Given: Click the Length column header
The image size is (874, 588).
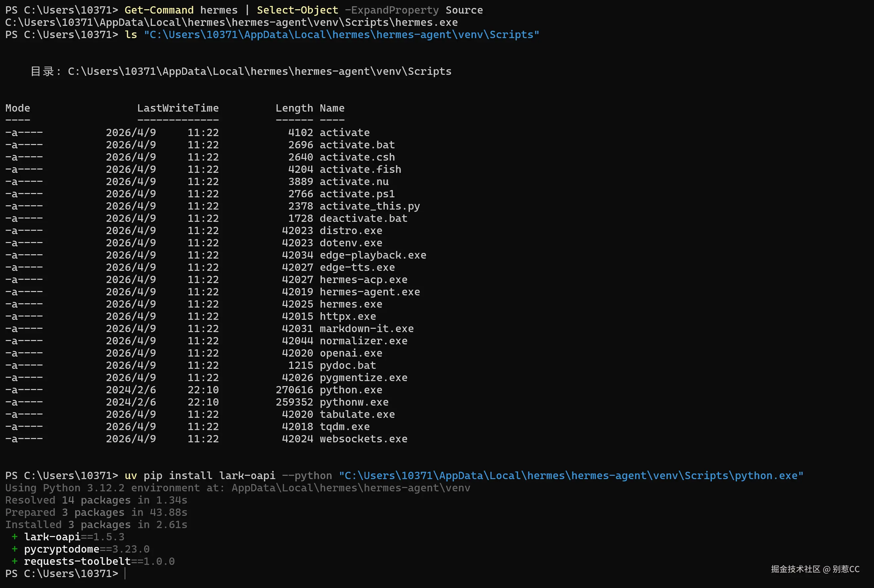Looking at the screenshot, I should click(x=294, y=108).
